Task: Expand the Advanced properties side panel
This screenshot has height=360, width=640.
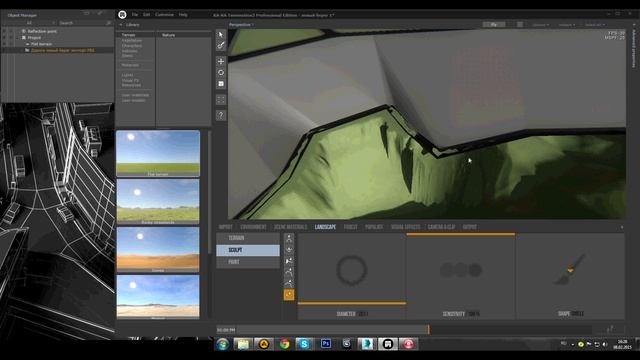Action: pyautogui.click(x=634, y=49)
